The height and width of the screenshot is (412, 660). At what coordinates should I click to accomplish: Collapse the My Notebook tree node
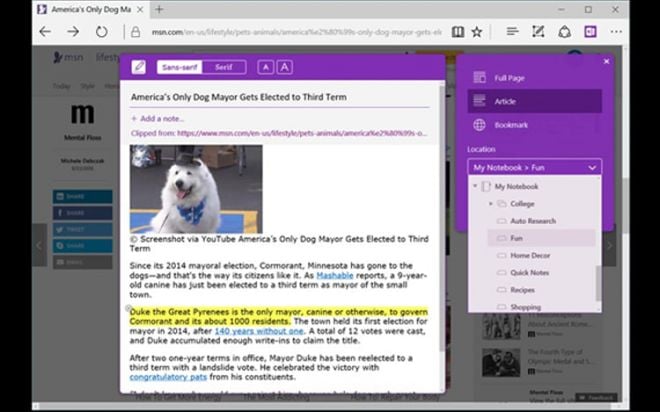pyautogui.click(x=475, y=186)
